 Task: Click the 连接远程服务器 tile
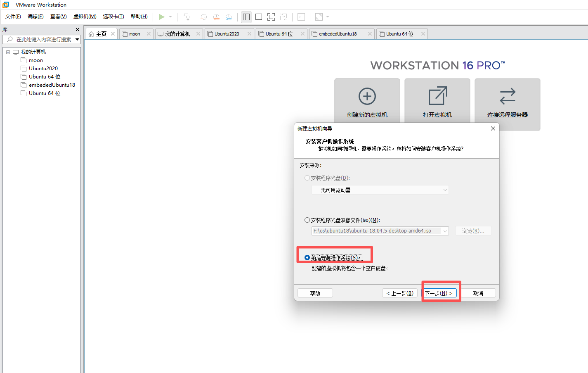(x=508, y=105)
